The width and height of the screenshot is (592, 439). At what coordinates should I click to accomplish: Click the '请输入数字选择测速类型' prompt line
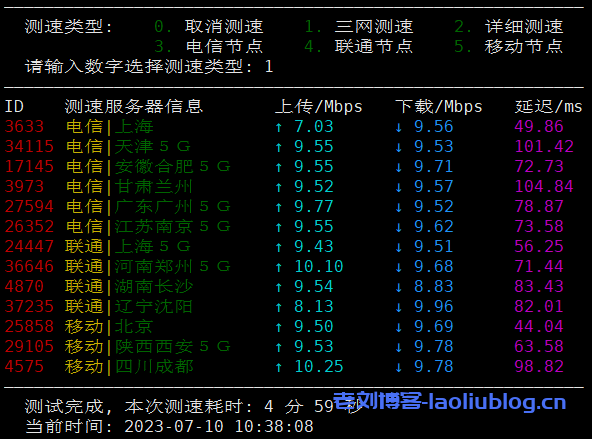point(149,66)
